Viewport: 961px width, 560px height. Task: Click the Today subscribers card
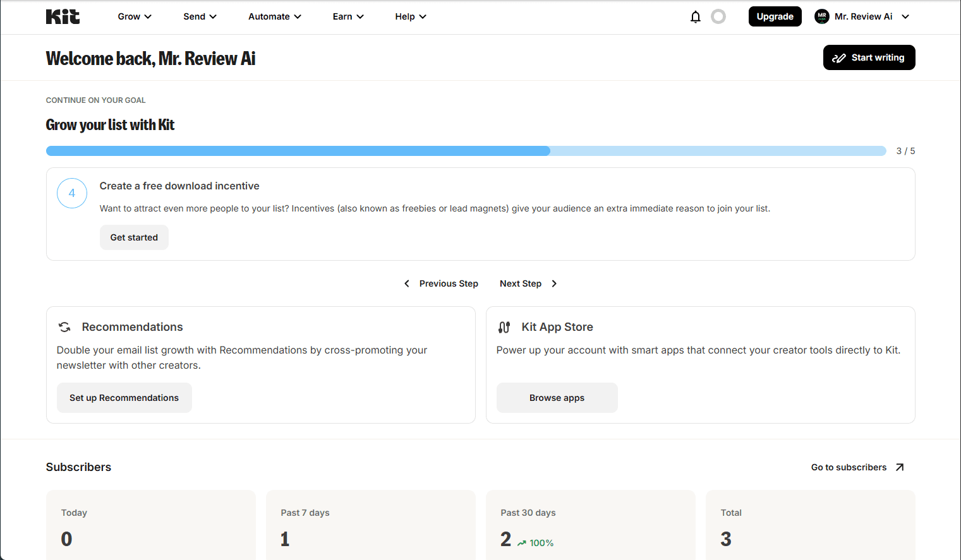[x=151, y=525]
